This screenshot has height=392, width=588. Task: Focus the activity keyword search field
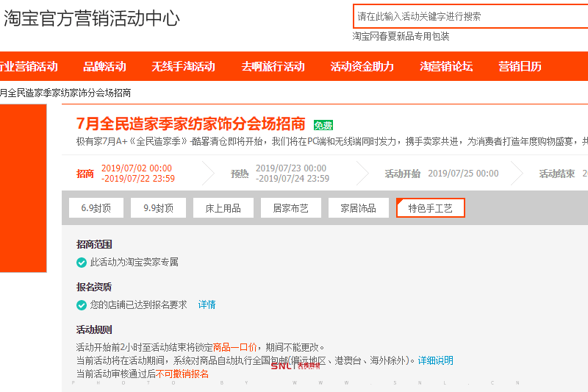click(470, 16)
